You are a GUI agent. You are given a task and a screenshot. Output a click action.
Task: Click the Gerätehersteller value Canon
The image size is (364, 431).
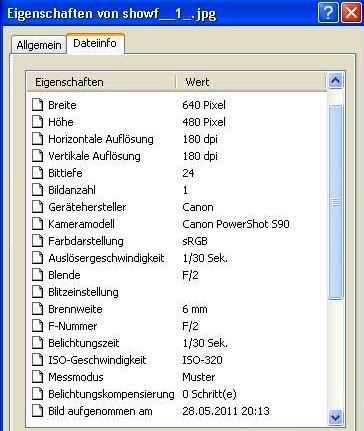pyautogui.click(x=198, y=207)
